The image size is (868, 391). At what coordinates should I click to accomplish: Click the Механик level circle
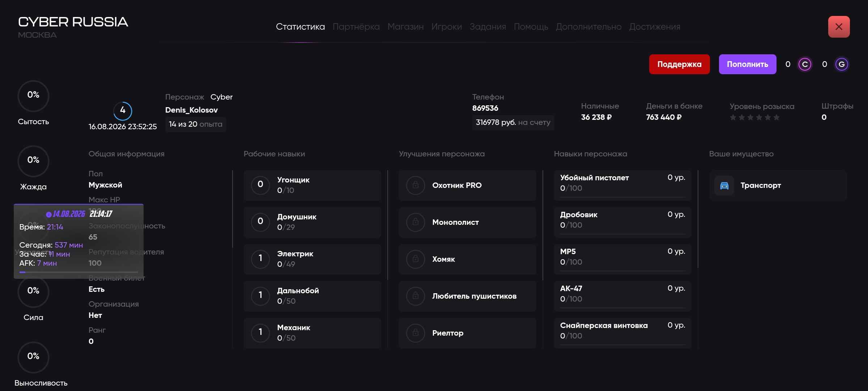pyautogui.click(x=260, y=332)
